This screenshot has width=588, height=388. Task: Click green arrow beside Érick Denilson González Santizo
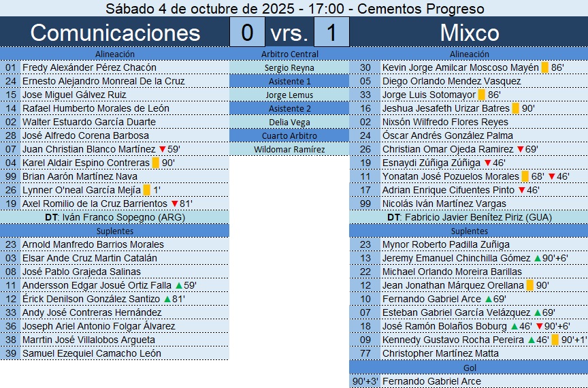(x=168, y=299)
